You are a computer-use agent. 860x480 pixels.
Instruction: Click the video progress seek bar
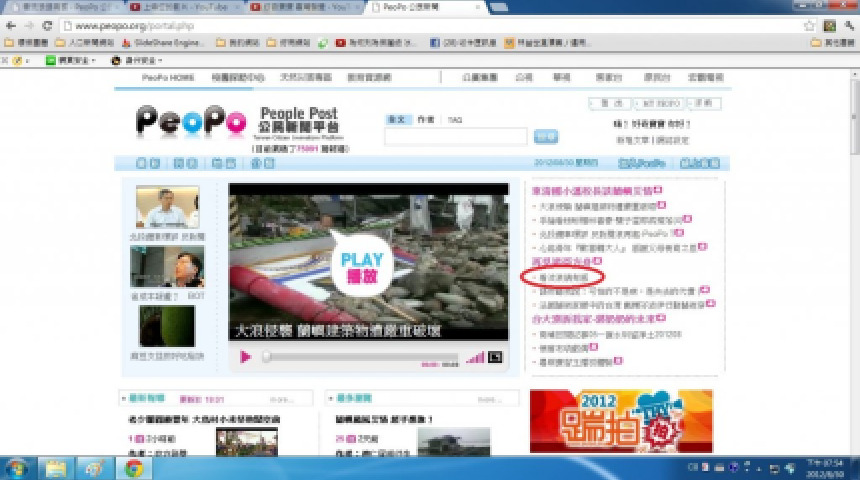[360, 357]
